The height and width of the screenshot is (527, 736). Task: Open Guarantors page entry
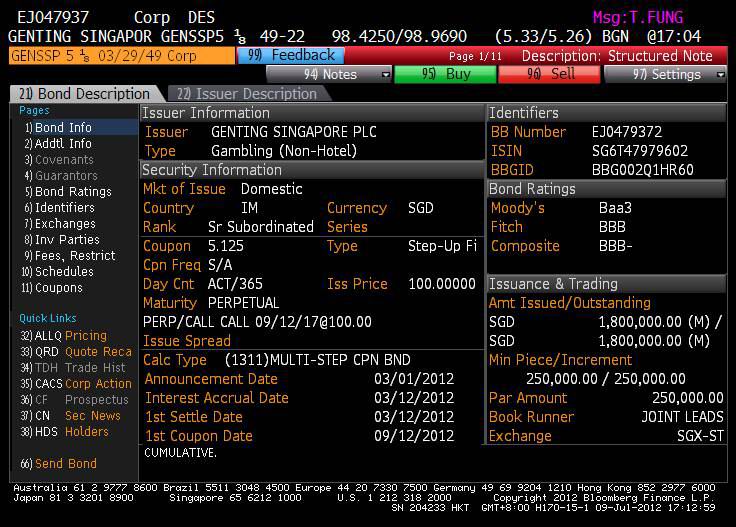tap(61, 176)
